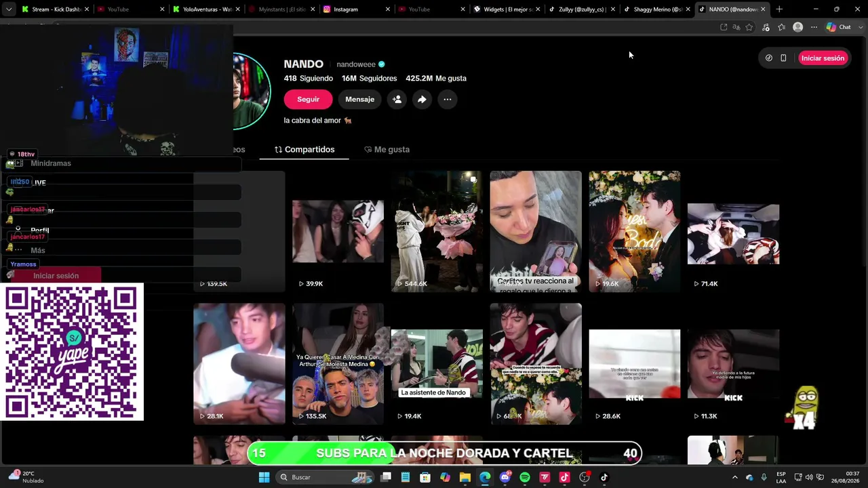Open Microsoft Store from taskbar
868x488 pixels.
click(425, 477)
